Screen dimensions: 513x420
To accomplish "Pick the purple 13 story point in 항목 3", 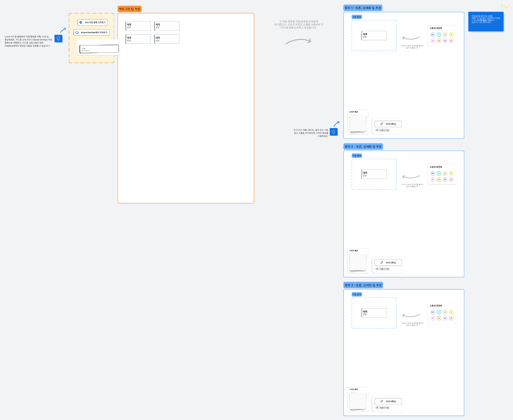I will (445, 318).
